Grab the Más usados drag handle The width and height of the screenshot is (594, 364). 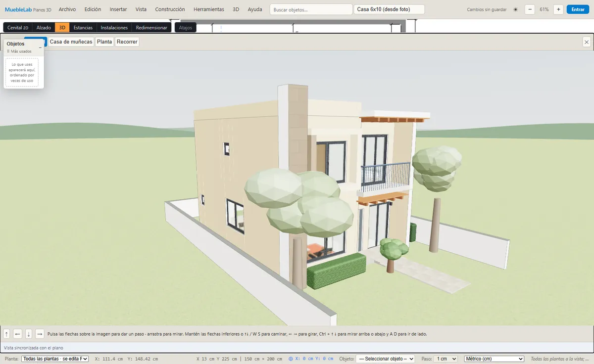(8, 51)
